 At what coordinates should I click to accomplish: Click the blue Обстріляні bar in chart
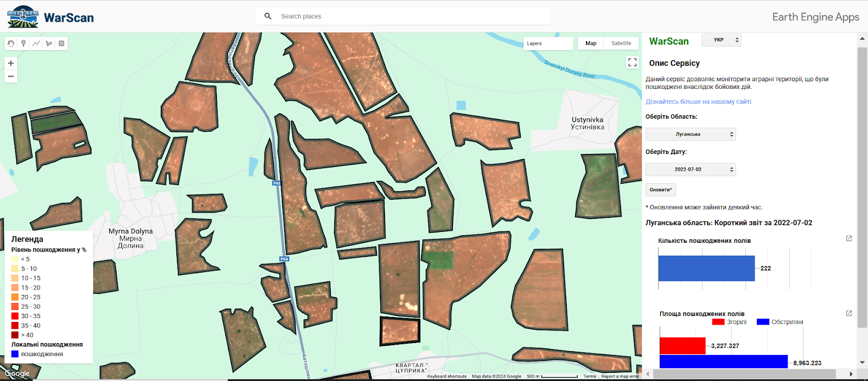tap(724, 361)
